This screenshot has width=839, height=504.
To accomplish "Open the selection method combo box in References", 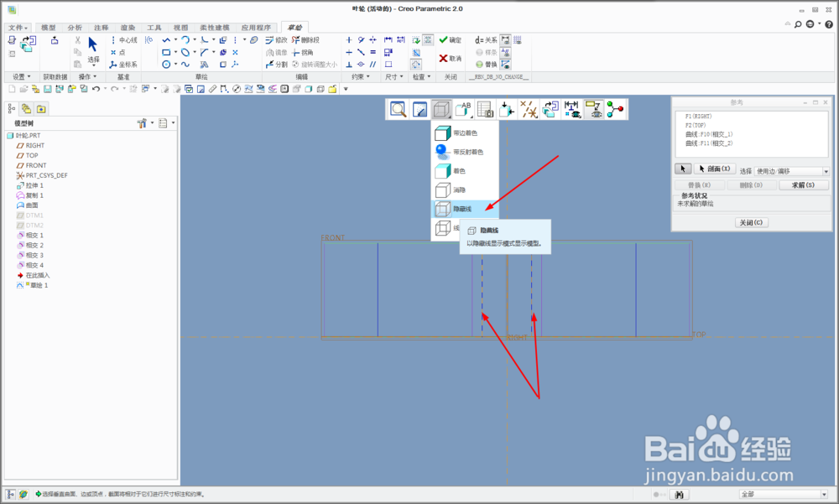I will tap(792, 171).
